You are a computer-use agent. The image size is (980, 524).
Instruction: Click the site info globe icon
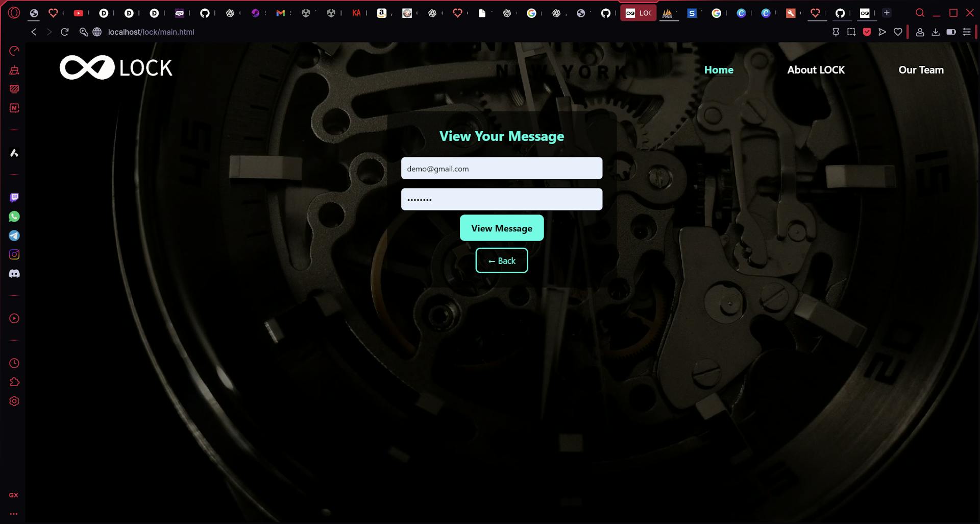[97, 32]
